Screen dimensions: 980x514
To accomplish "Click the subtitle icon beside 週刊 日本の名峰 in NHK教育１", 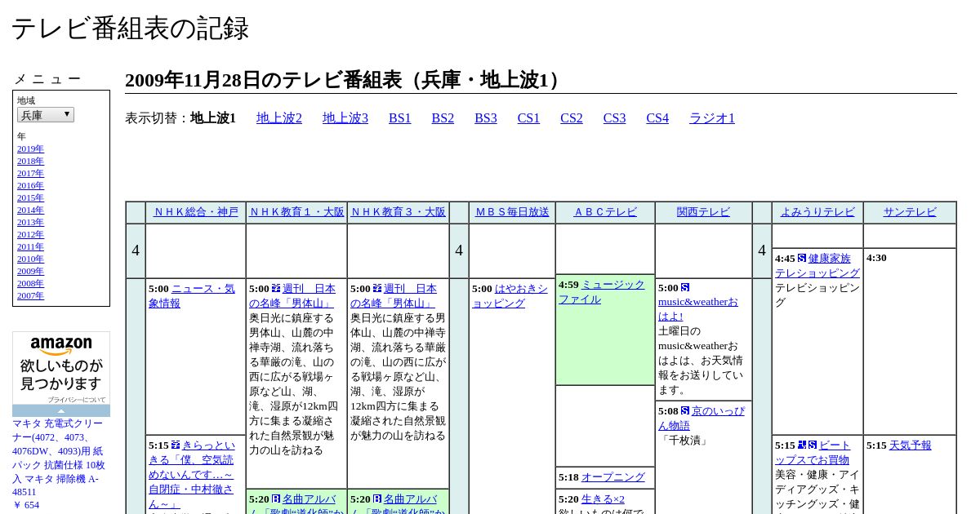I will pos(276,288).
